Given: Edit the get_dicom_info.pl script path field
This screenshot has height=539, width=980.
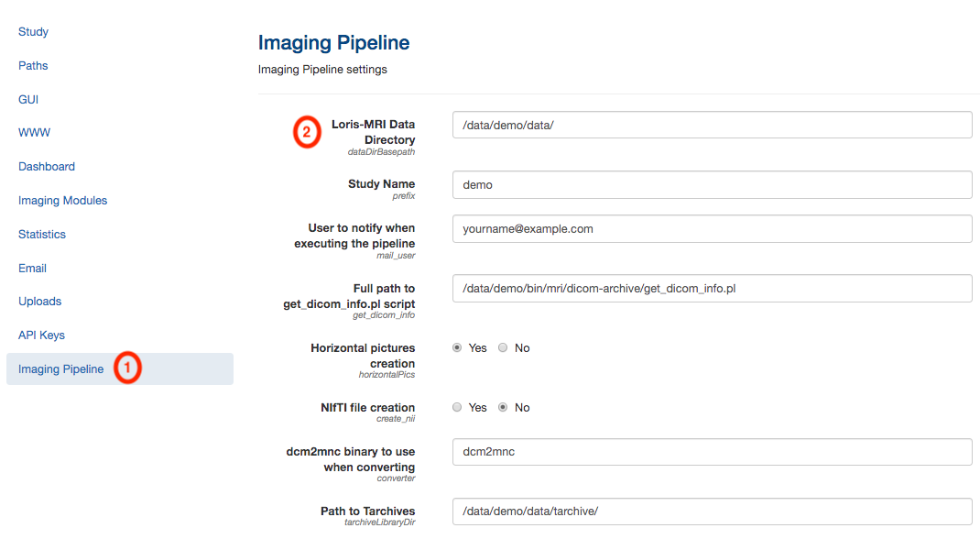Looking at the screenshot, I should pos(712,288).
